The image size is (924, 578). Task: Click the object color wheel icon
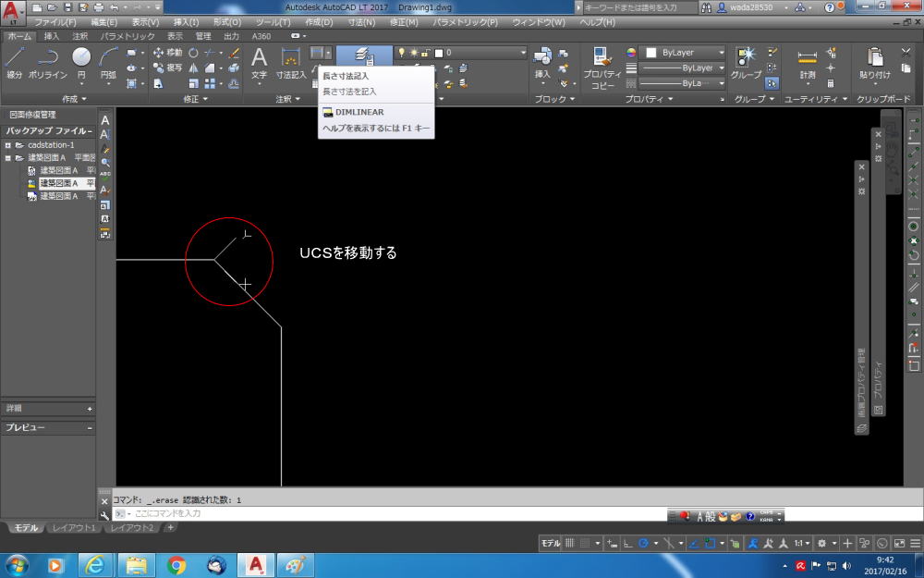631,53
